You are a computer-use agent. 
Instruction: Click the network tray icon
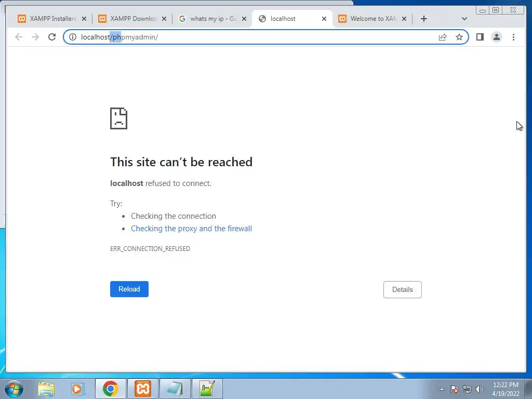click(x=467, y=389)
